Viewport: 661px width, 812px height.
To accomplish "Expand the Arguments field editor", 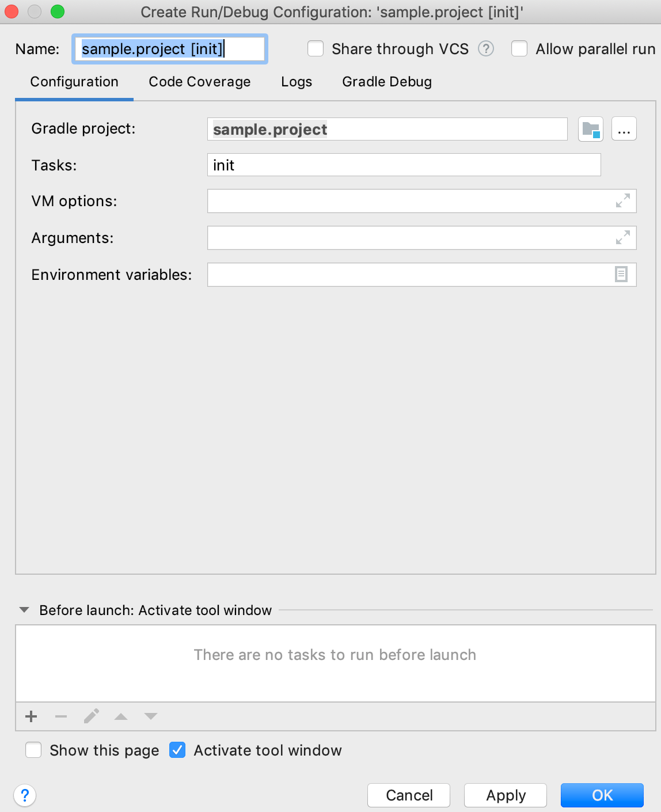I will pos(622,237).
